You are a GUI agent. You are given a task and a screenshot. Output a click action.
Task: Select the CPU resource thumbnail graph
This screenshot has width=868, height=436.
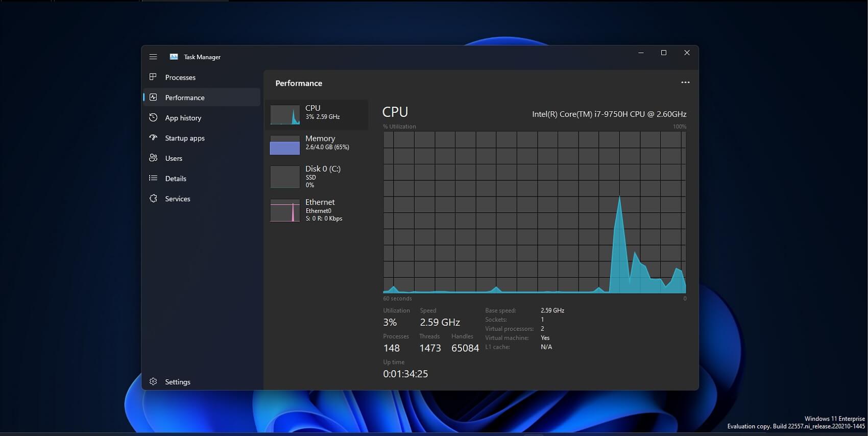pos(285,115)
